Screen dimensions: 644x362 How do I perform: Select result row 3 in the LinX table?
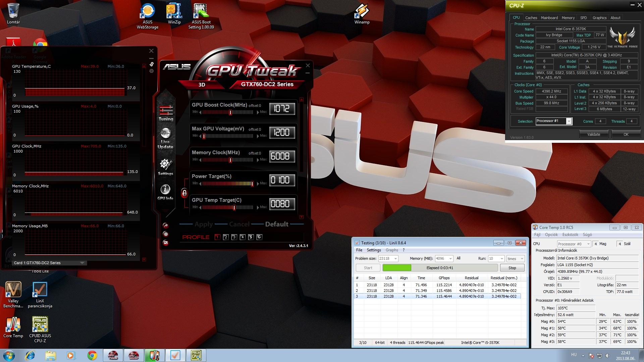coord(437,296)
